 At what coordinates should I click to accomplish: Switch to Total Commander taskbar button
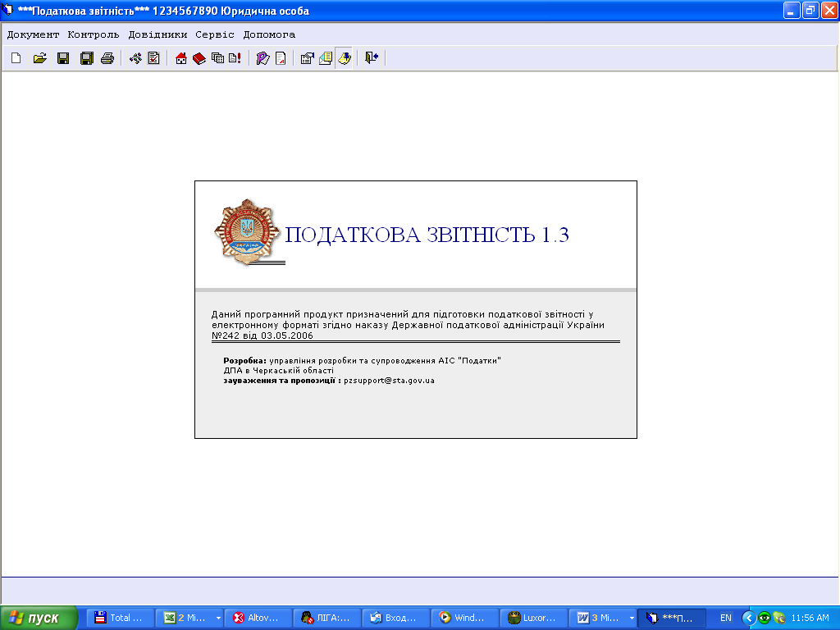coord(120,618)
